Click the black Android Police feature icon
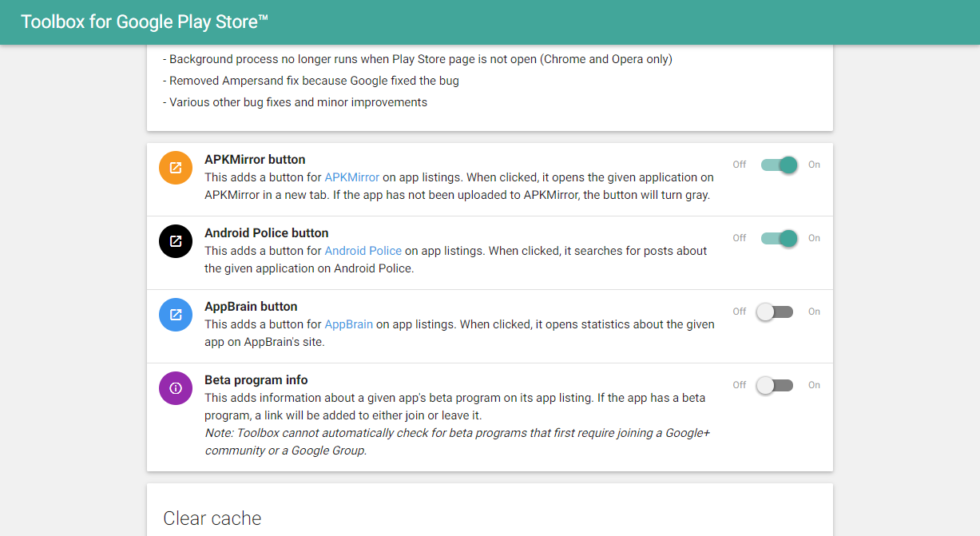980x536 pixels. [176, 241]
